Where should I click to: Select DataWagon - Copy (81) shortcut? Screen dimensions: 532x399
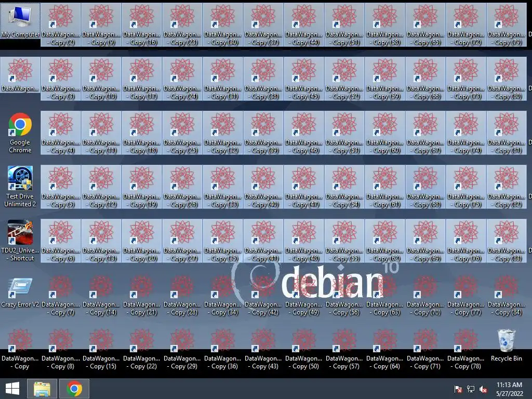[507, 133]
